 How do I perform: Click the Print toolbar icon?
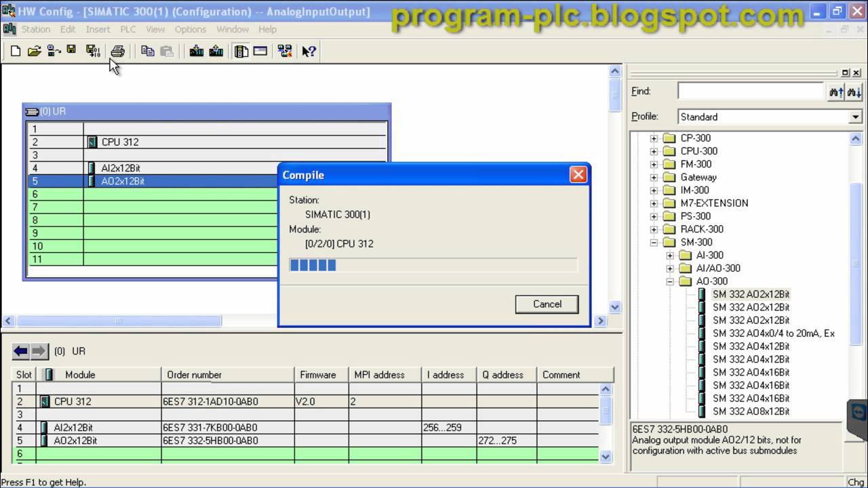pyautogui.click(x=117, y=51)
